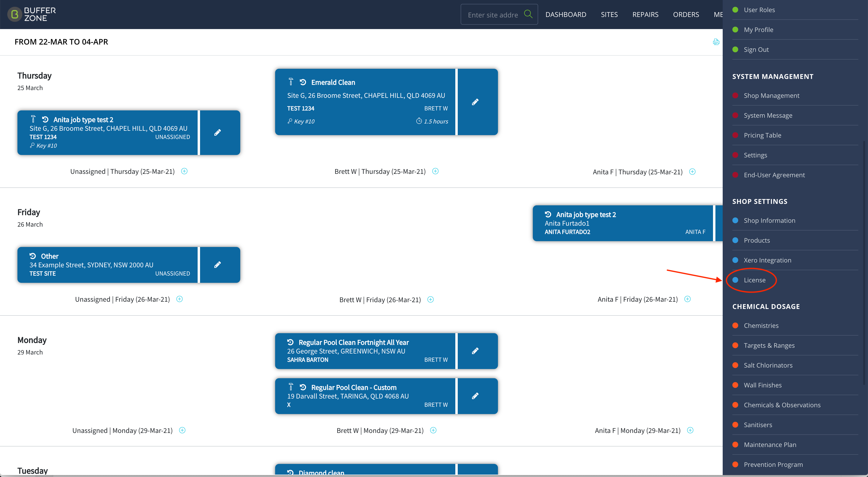Open Prevention Program
The height and width of the screenshot is (477, 868).
[795, 465]
